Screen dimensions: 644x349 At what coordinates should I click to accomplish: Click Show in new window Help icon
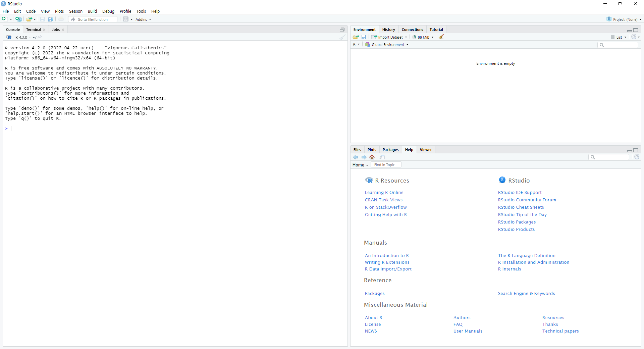tap(382, 157)
